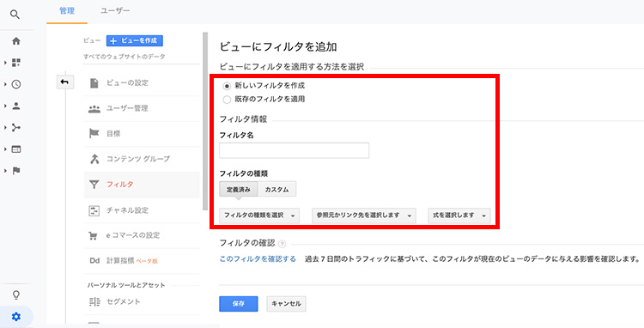Click the blue 保存 button
The height and width of the screenshot is (328, 644).
tap(238, 304)
